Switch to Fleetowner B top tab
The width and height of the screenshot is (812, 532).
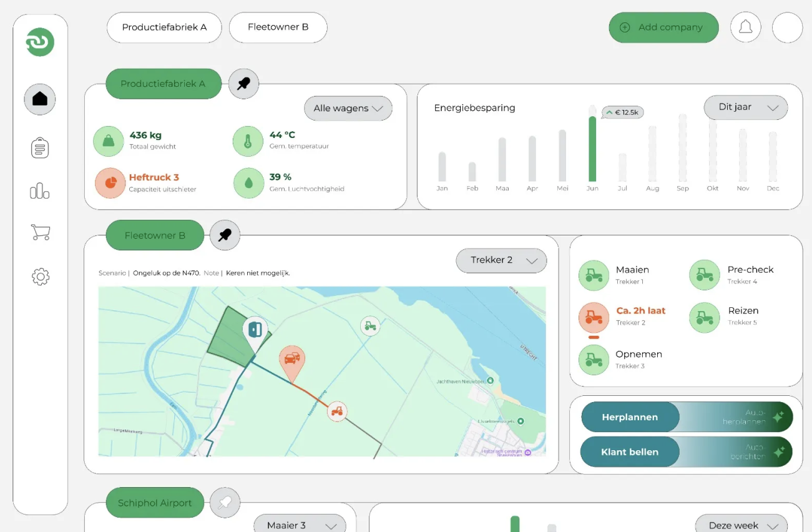click(278, 27)
